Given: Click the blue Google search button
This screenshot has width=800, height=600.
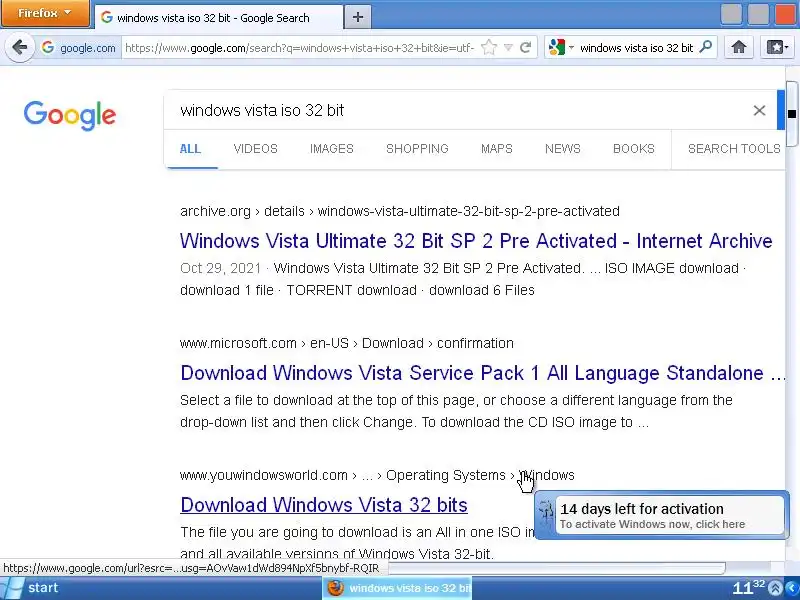Looking at the screenshot, I should (781, 110).
